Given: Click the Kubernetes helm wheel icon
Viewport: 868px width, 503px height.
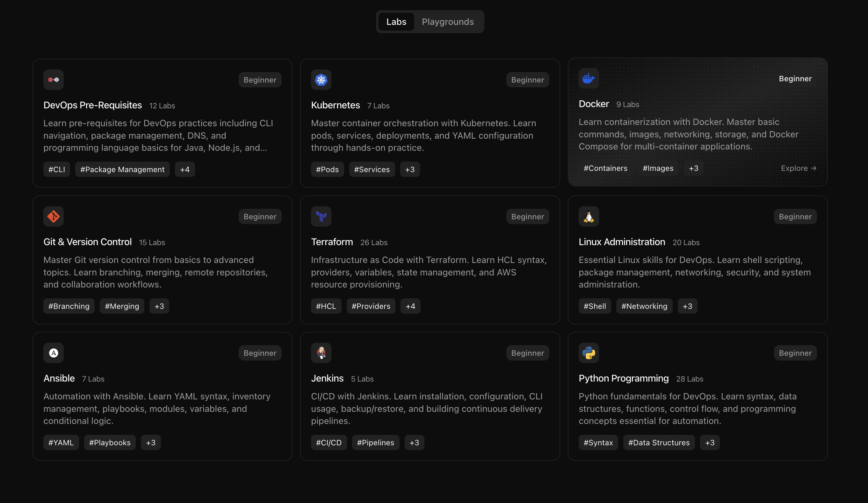Looking at the screenshot, I should 321,80.
